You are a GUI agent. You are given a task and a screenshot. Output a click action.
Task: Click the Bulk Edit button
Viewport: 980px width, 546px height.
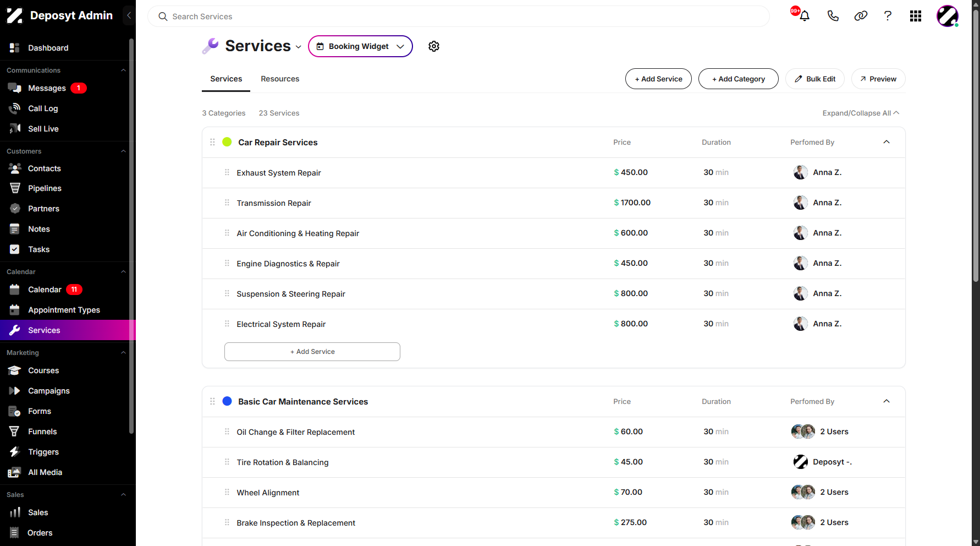click(815, 79)
